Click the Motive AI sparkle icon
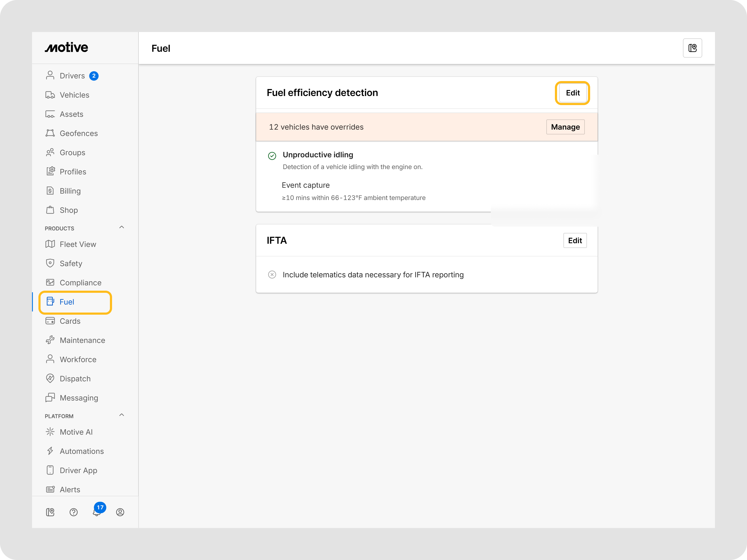This screenshot has height=560, width=747. [50, 432]
